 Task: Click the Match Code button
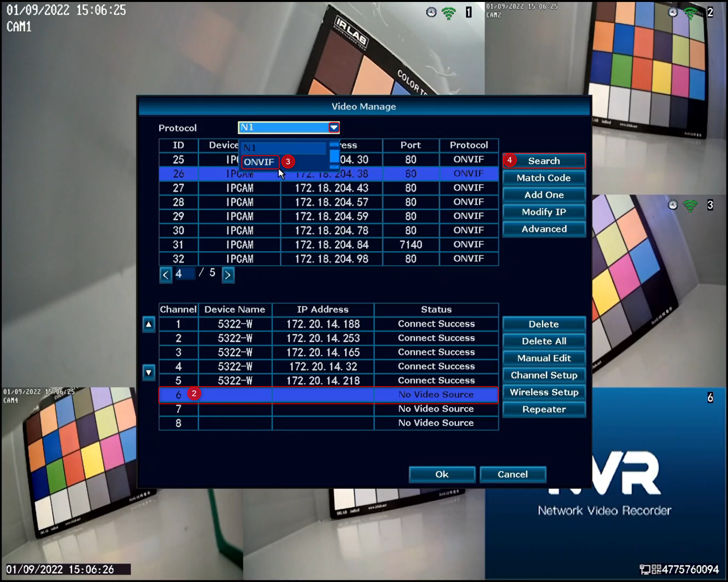(x=544, y=178)
